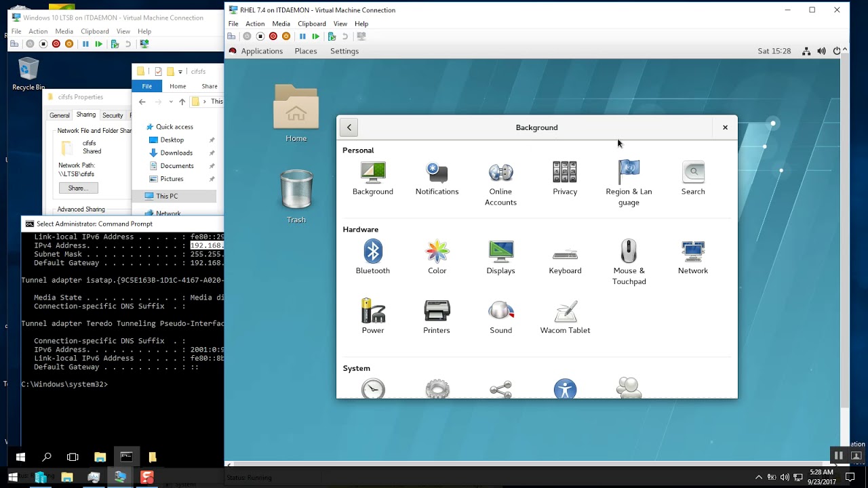Open Displays settings
Viewport: 868px width, 488px height.
pyautogui.click(x=500, y=258)
